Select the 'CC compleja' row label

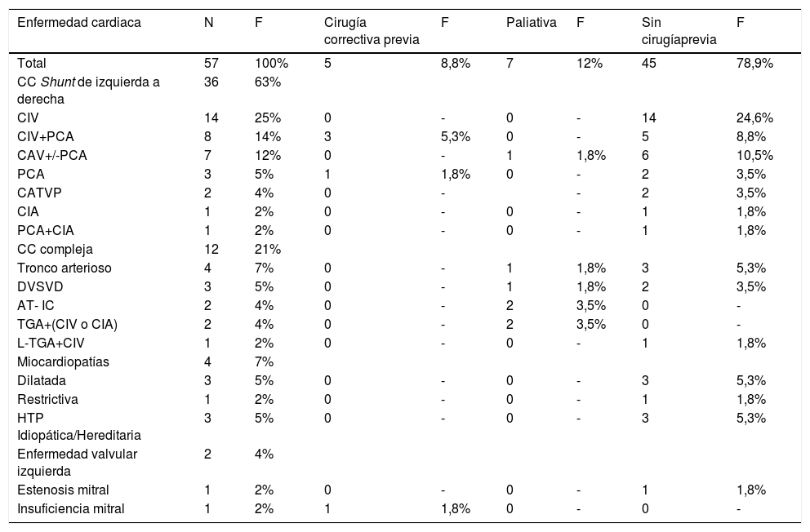[55, 249]
